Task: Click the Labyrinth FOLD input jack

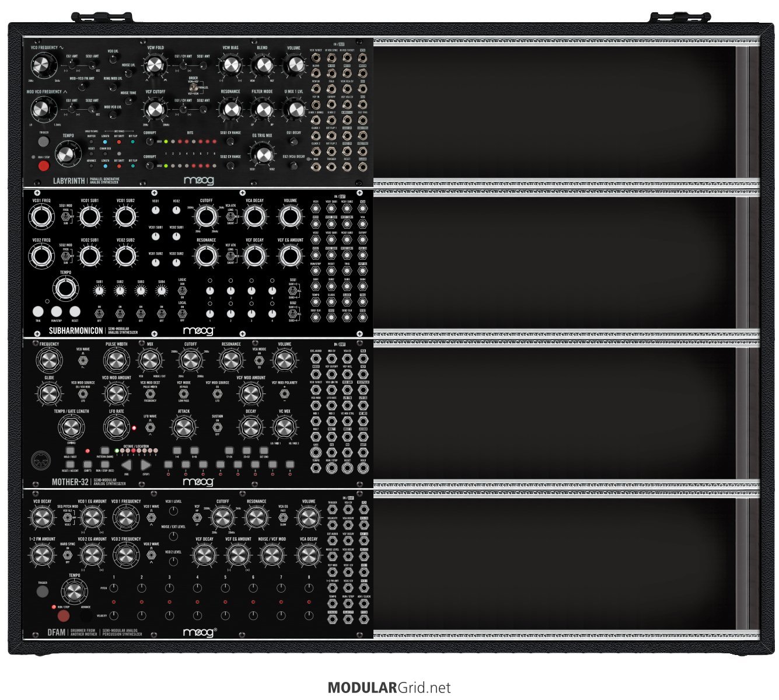Action: click(331, 89)
